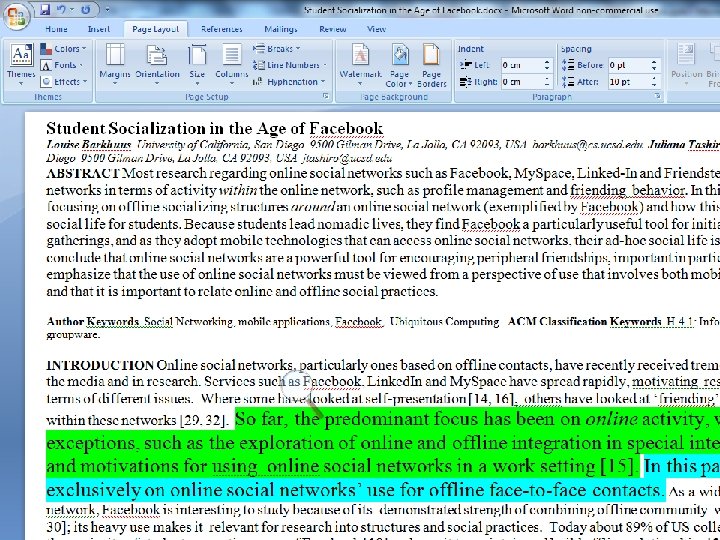720x540 pixels.
Task: Open the Mailings tab
Action: [x=281, y=29]
